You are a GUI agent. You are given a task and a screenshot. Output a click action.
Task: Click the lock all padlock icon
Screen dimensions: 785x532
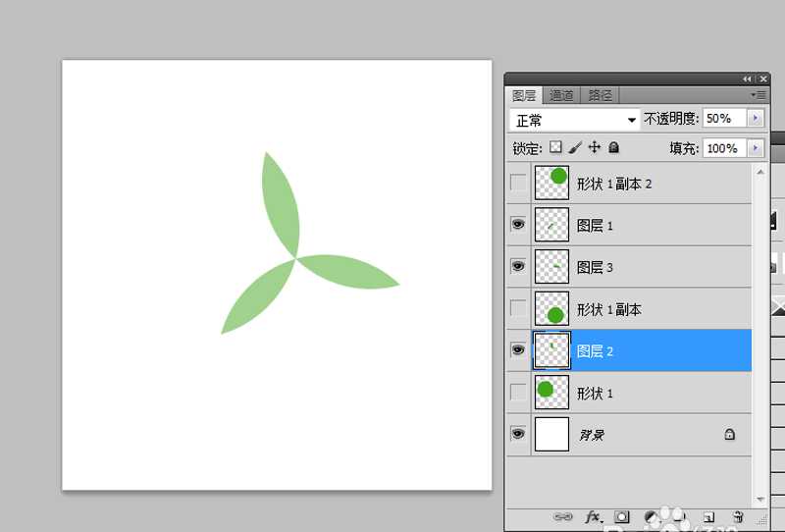[614, 147]
